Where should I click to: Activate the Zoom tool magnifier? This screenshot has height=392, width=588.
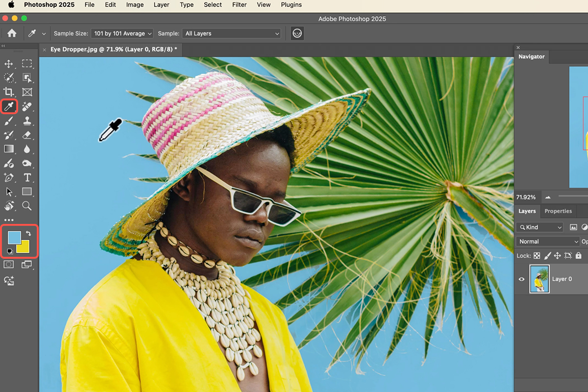click(27, 206)
